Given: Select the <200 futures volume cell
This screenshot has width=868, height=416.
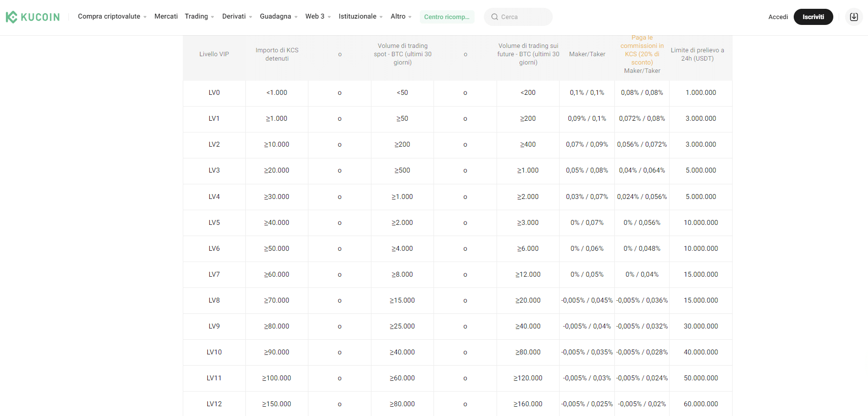Looking at the screenshot, I should pyautogui.click(x=528, y=93).
